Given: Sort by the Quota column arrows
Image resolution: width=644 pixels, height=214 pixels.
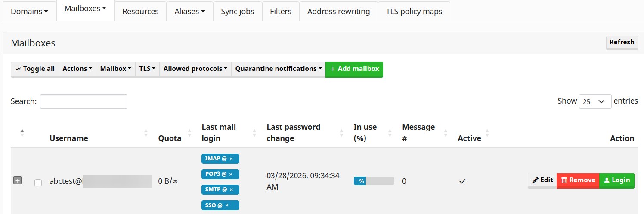Looking at the screenshot, I should [x=189, y=133].
